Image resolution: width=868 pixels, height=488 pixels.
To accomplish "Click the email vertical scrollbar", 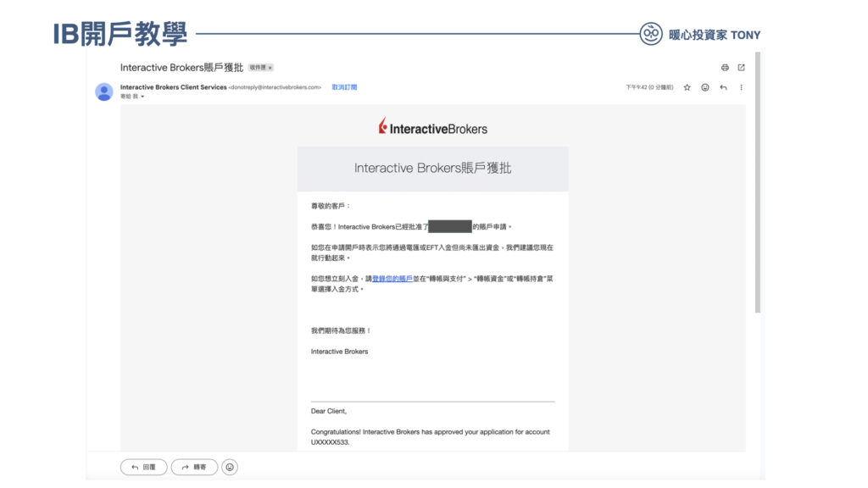I will click(x=757, y=183).
